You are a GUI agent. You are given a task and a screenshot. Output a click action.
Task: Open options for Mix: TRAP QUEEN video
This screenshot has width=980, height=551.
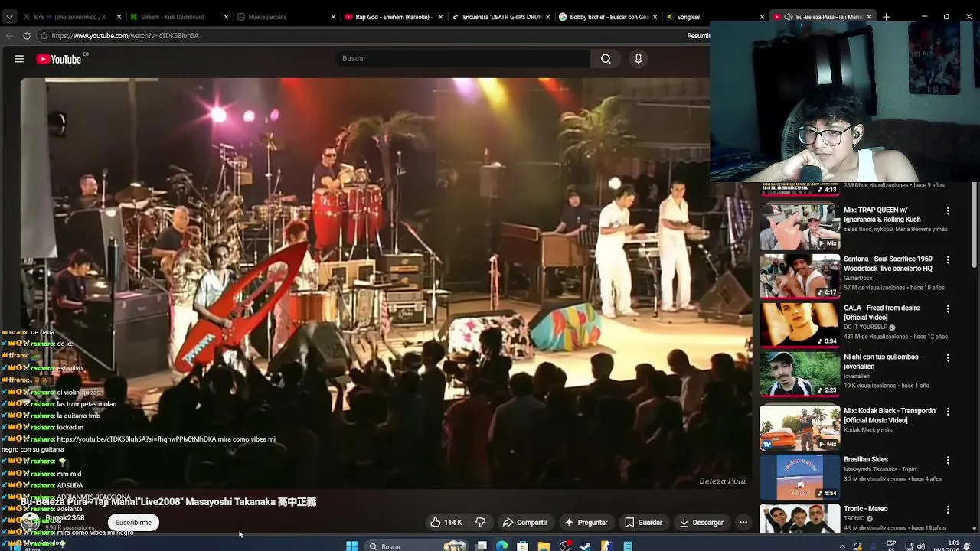(x=948, y=210)
